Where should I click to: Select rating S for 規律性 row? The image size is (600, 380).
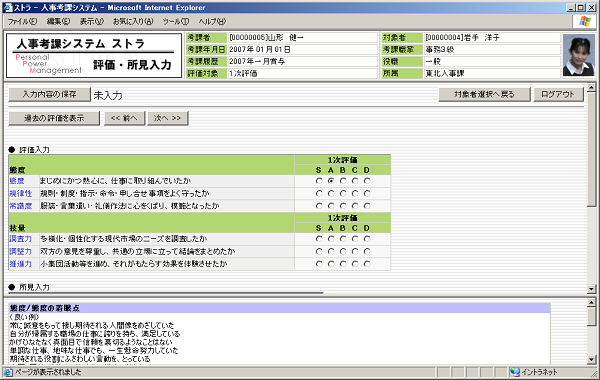pyautogui.click(x=319, y=194)
